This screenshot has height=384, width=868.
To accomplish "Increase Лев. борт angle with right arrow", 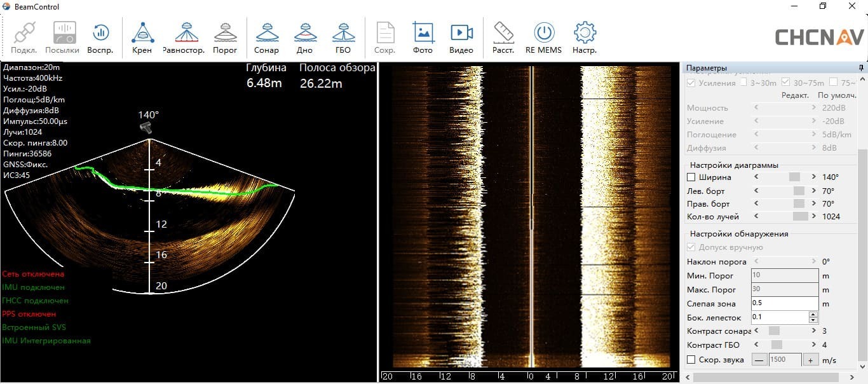I will pos(813,191).
